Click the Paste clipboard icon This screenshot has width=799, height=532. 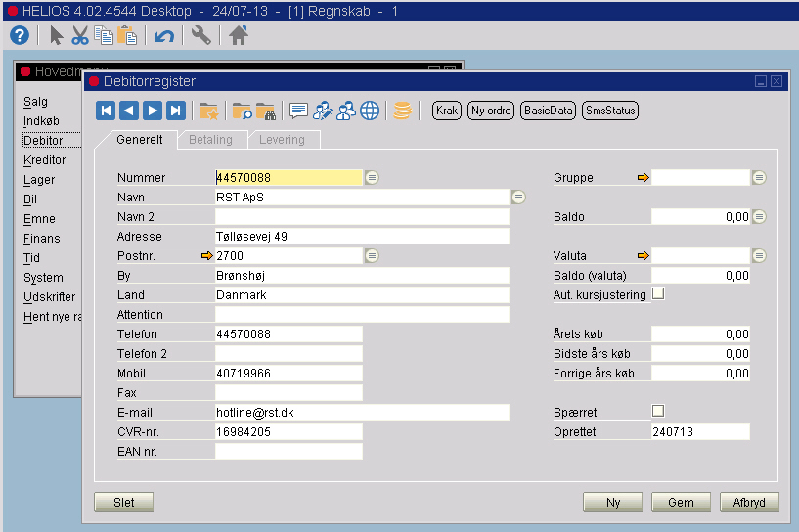[127, 35]
